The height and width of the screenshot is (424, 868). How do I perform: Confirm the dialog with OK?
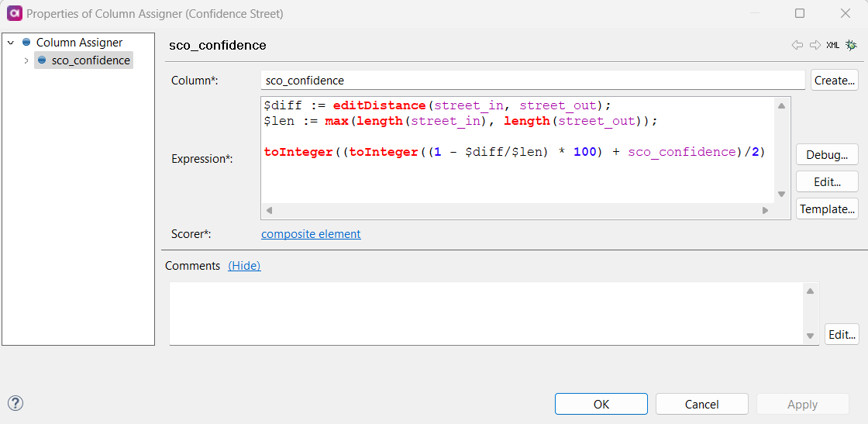(x=601, y=404)
